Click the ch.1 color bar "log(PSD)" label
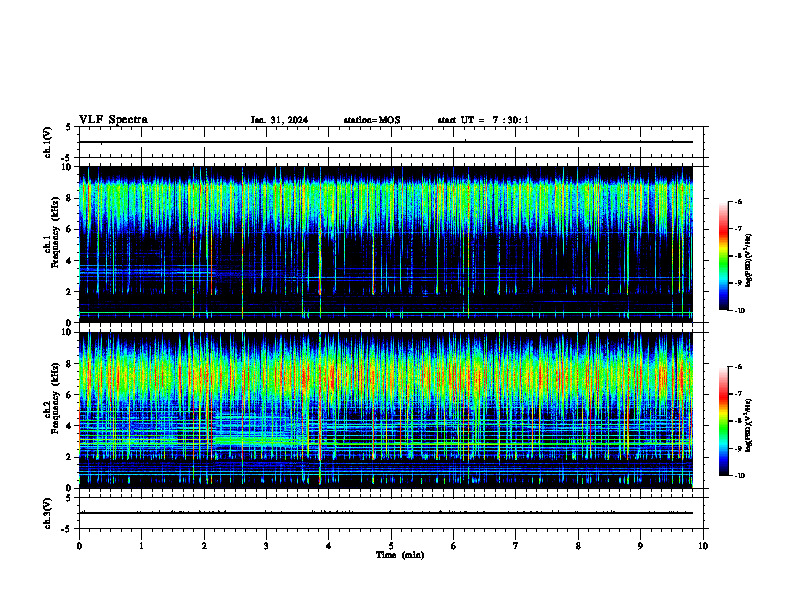Screen dimensions: 792x612 point(749,260)
